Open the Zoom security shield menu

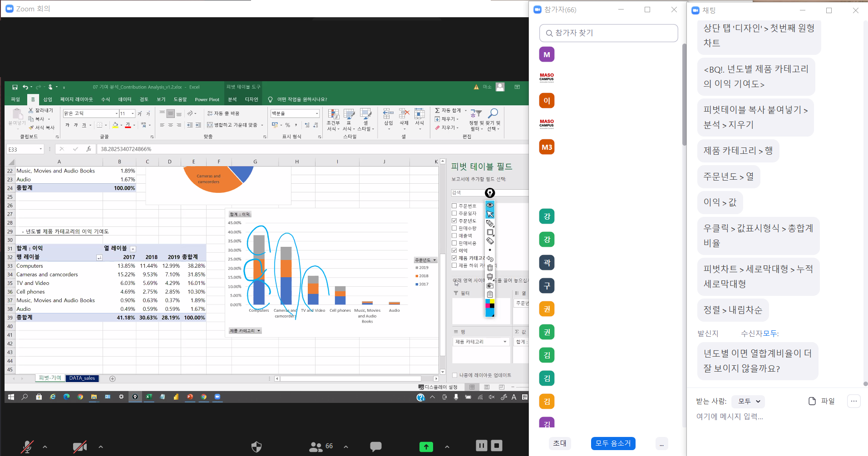(256, 446)
